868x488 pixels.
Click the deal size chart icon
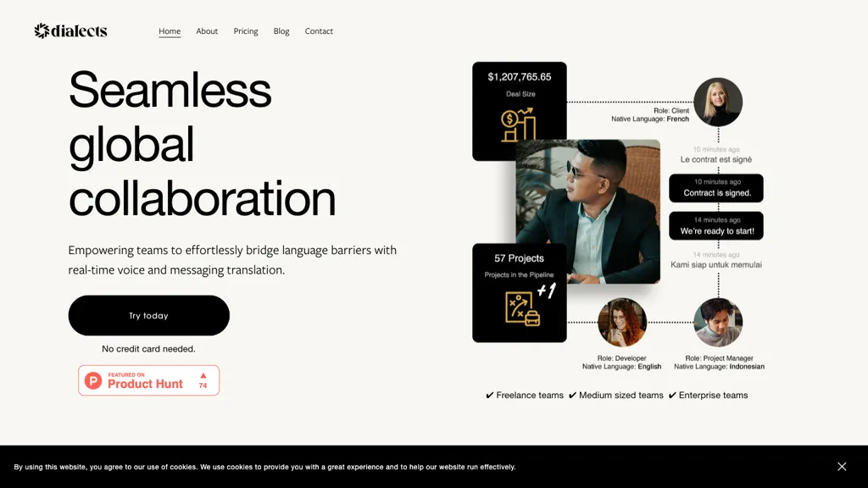click(x=518, y=125)
